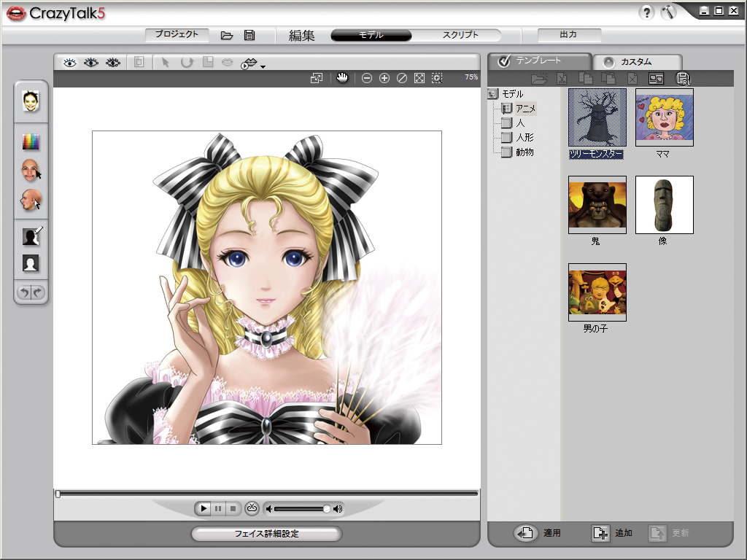747x560 pixels.
Task: Open face fitting points tool
Action: [31, 170]
